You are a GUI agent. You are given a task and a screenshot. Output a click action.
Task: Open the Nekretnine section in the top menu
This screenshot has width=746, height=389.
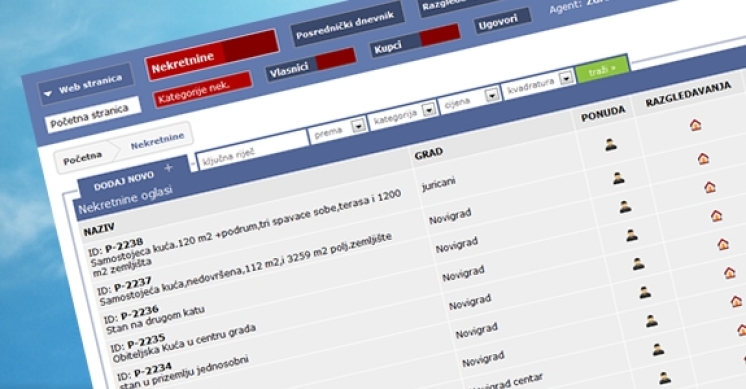[212, 55]
